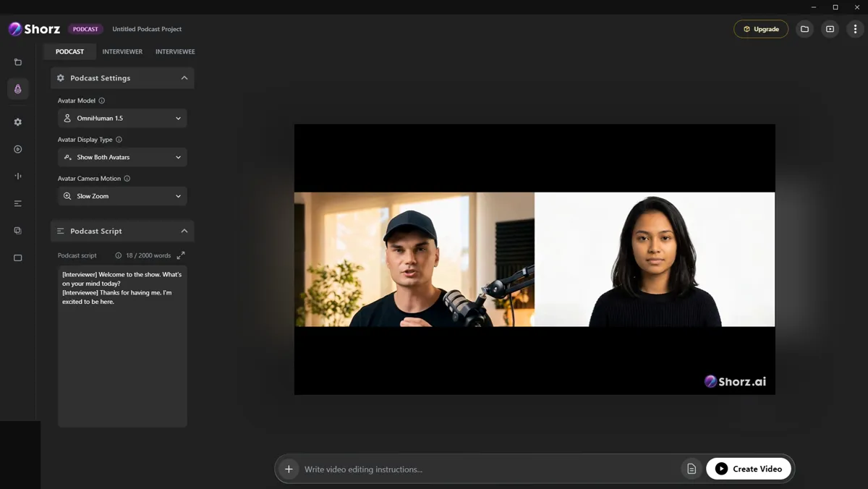Viewport: 868px width, 489px height.
Task: Open the Slow Zoom camera motion dropdown
Action: [x=122, y=196]
